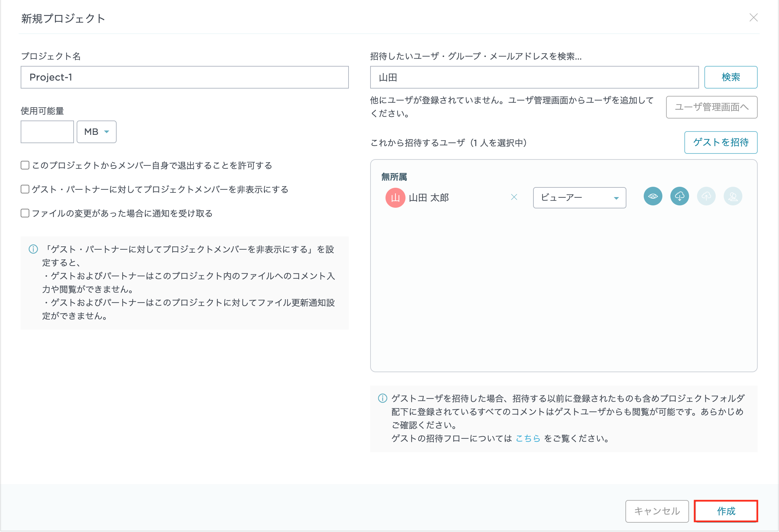Click the upload permission cloud icon
Viewport: 779px width, 532px height.
706,196
